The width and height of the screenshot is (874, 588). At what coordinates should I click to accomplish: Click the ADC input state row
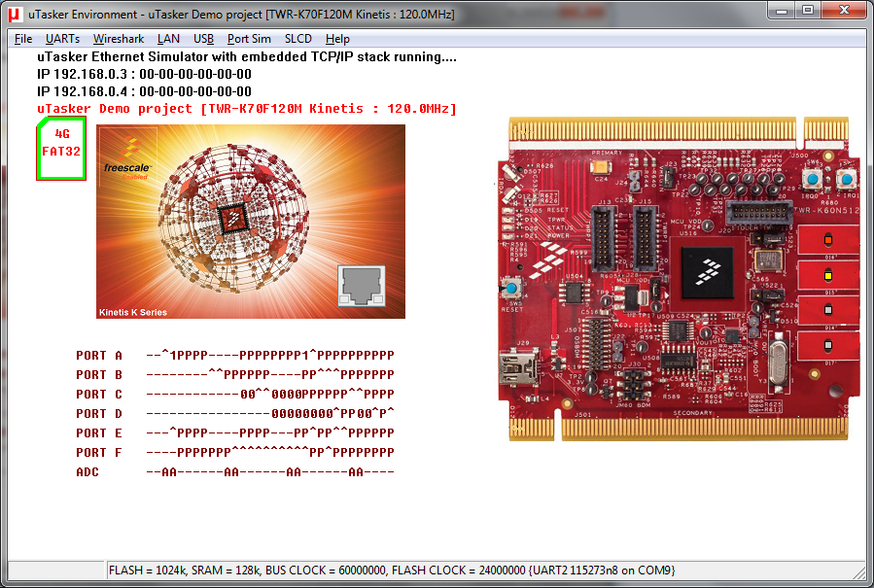pyautogui.click(x=234, y=472)
